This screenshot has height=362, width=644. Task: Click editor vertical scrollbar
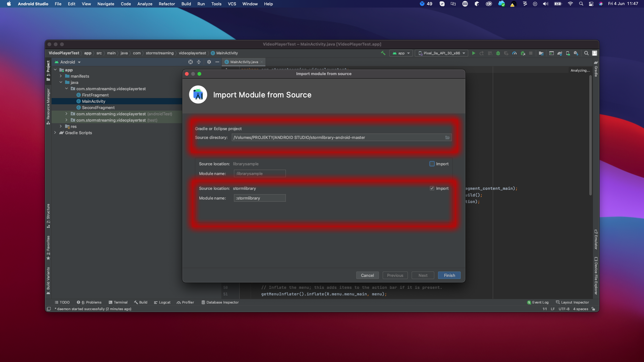(591, 135)
